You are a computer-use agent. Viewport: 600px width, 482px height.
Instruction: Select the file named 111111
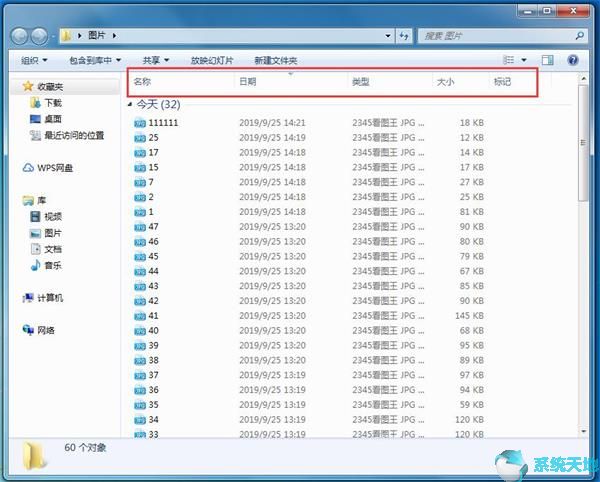click(x=163, y=123)
